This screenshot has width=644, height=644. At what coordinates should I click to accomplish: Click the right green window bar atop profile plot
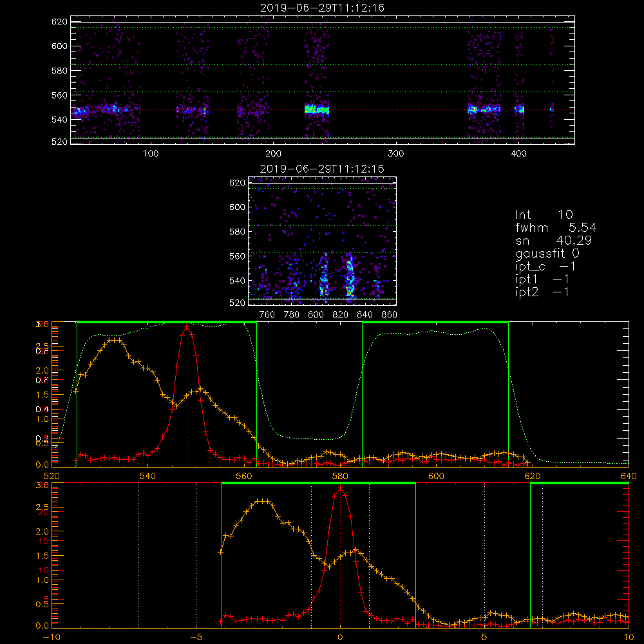pyautogui.click(x=435, y=323)
